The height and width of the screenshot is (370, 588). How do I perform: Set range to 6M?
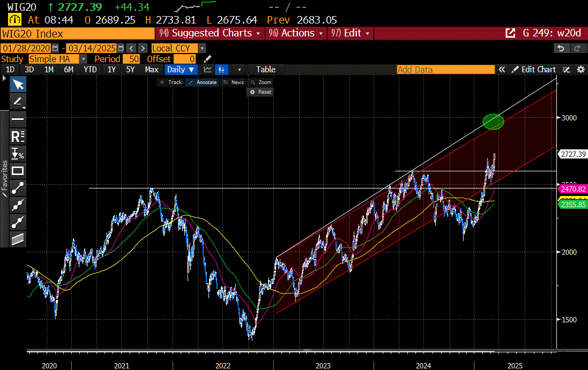pyautogui.click(x=69, y=70)
